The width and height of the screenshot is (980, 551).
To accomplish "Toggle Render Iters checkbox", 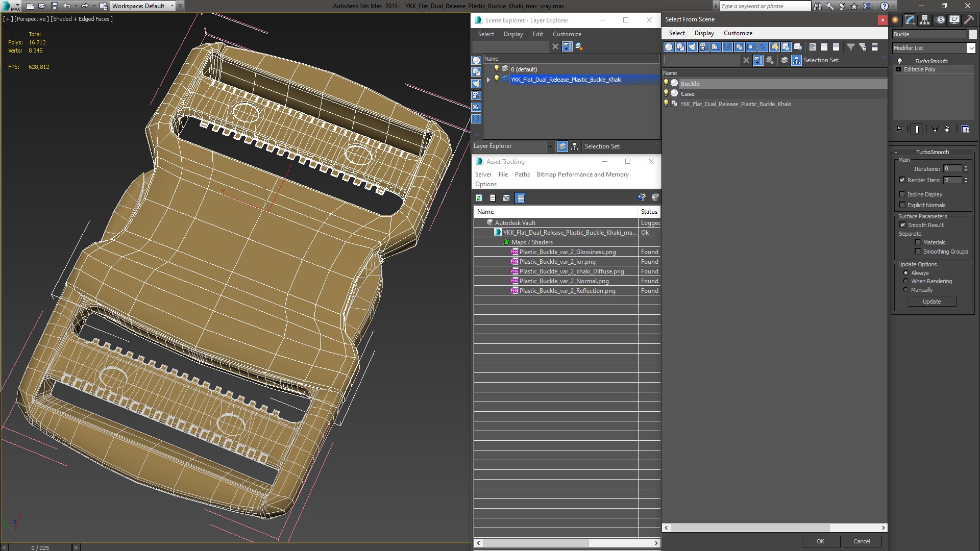I will 902,180.
